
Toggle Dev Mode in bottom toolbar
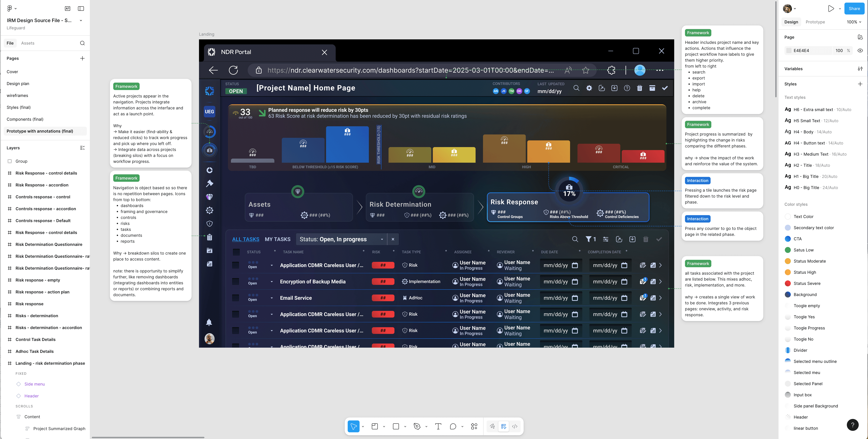pyautogui.click(x=515, y=427)
